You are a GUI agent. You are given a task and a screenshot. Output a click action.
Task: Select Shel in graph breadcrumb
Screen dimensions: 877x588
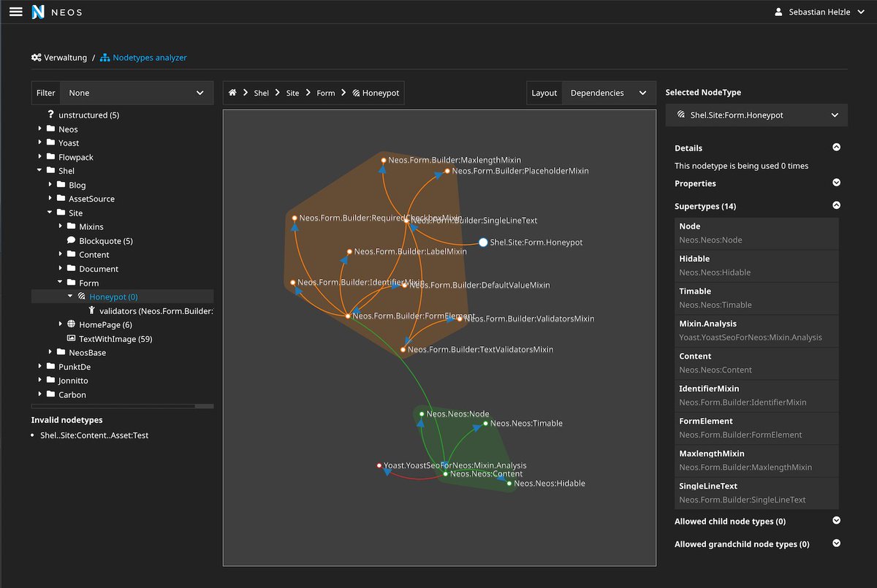tap(261, 93)
